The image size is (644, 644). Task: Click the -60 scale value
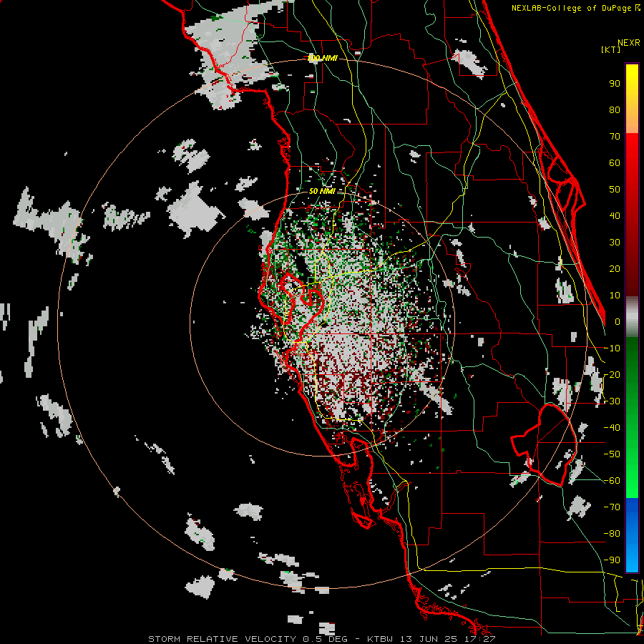612,481
